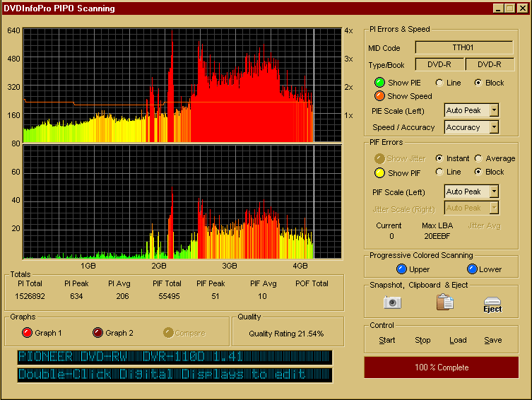Select Average radio in PIF Errors
This screenshot has width=532, height=400.
pos(478,158)
